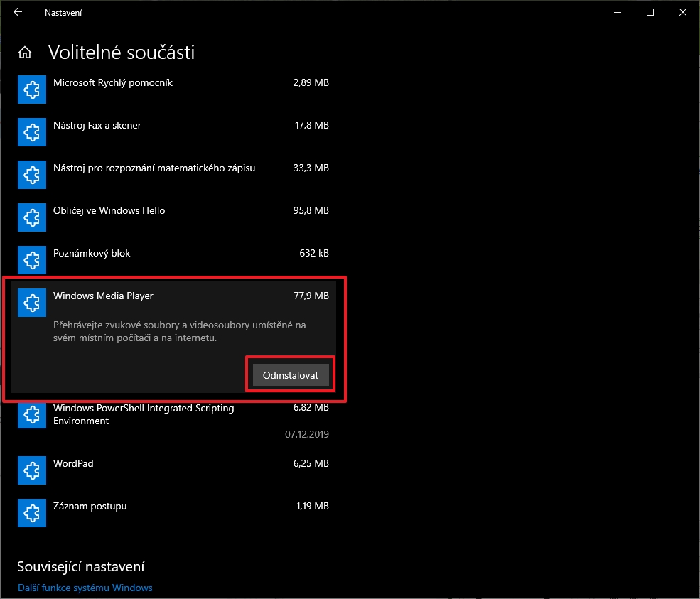Click the 1,19 MB size value
The width and height of the screenshot is (700, 599).
click(x=312, y=506)
